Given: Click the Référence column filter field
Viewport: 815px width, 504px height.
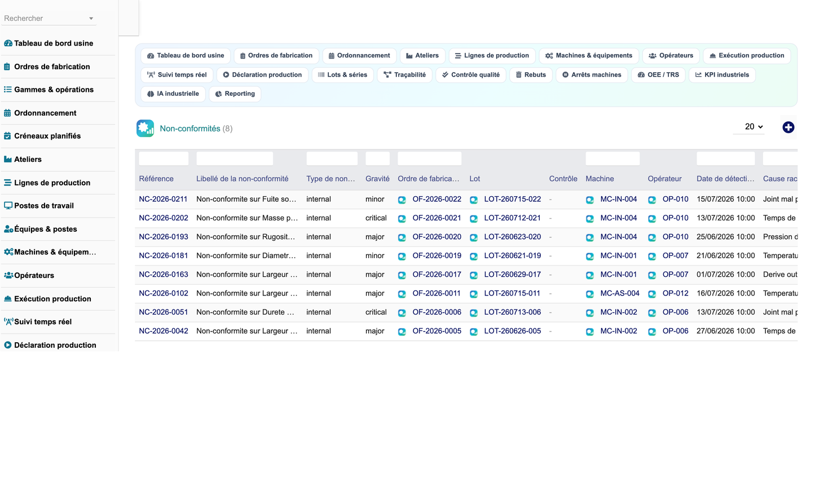Looking at the screenshot, I should 164,158.
